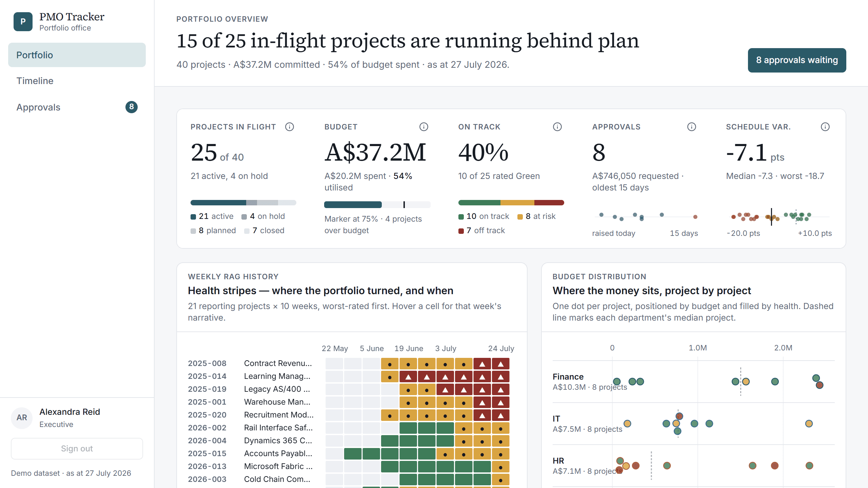Click the 21 active legend entry

click(212, 216)
